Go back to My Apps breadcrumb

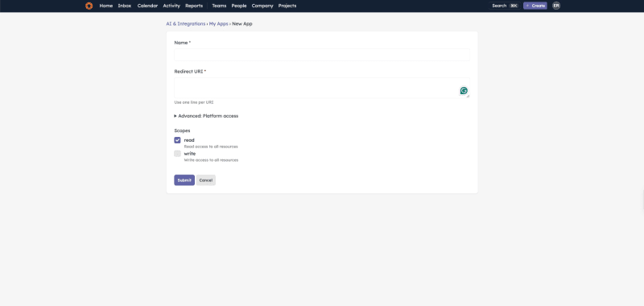point(218,24)
